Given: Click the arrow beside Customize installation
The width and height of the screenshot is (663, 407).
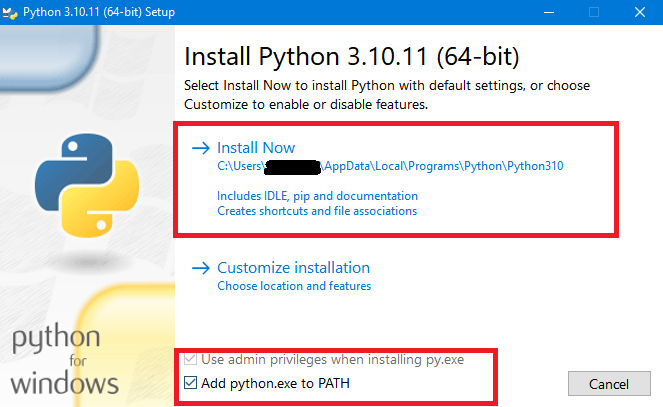Looking at the screenshot, I should (200, 268).
